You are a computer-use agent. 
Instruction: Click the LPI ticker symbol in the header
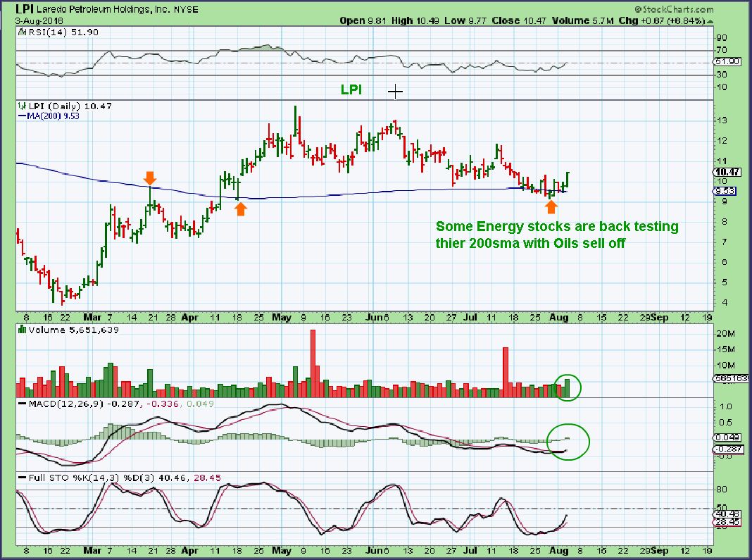tap(24, 8)
